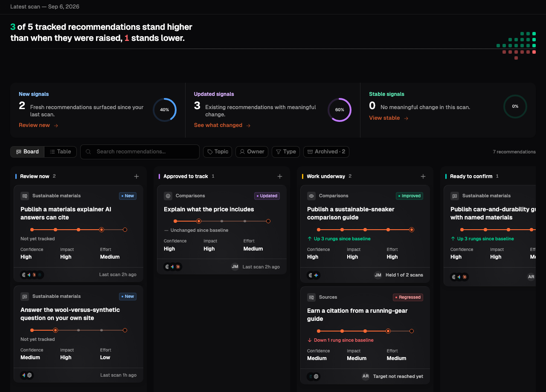Switch to the Table view
Screen dimensions: 546x392
[61, 152]
